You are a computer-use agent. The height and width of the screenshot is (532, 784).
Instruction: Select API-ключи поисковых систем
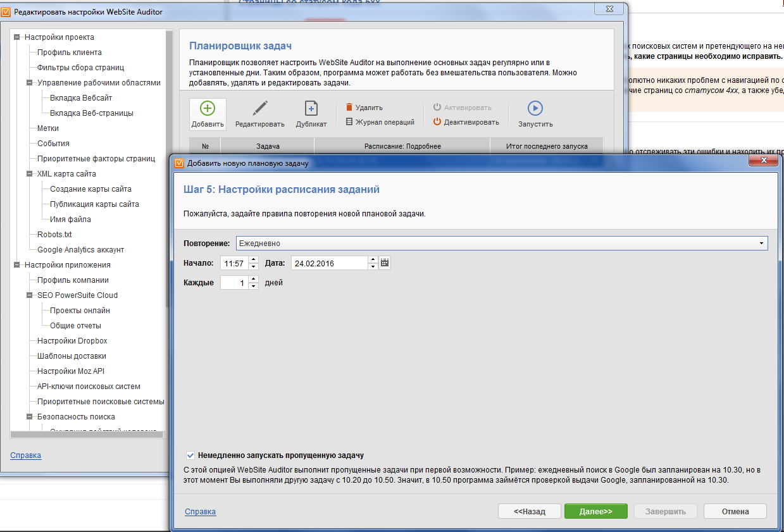click(x=89, y=387)
